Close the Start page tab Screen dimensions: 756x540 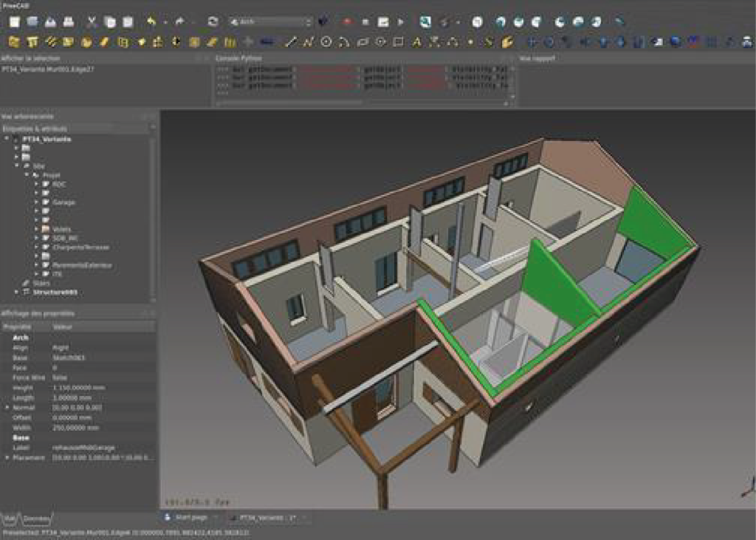216,518
